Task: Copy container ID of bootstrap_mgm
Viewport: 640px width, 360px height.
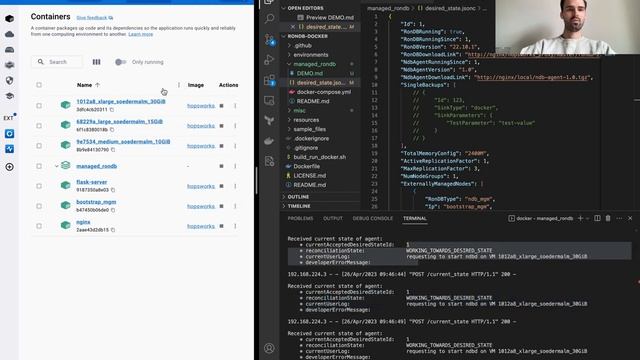Action: click(x=113, y=210)
